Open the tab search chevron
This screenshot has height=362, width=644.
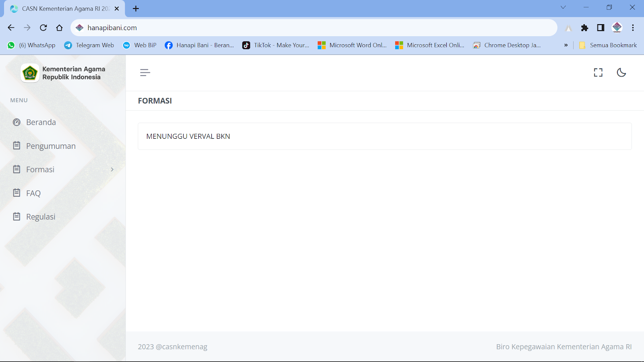pyautogui.click(x=563, y=7)
